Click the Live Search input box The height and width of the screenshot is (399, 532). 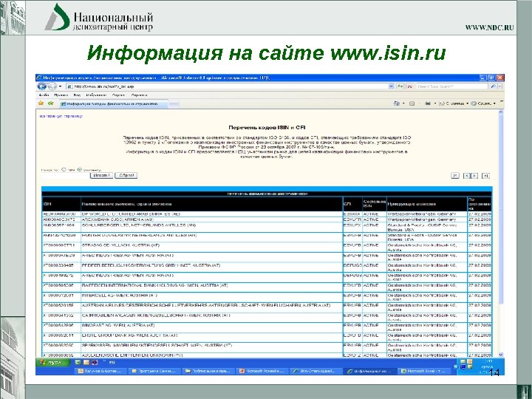point(452,86)
